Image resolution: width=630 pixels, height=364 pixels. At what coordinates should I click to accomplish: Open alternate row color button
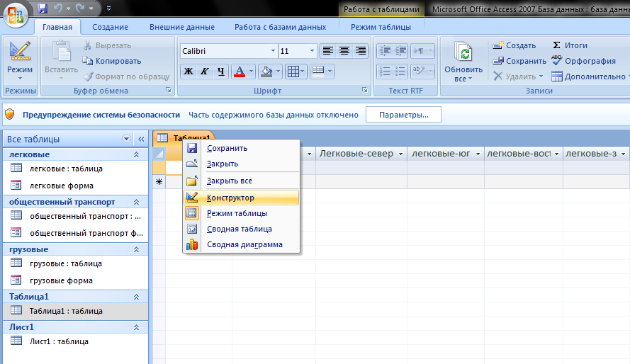pyautogui.click(x=322, y=72)
